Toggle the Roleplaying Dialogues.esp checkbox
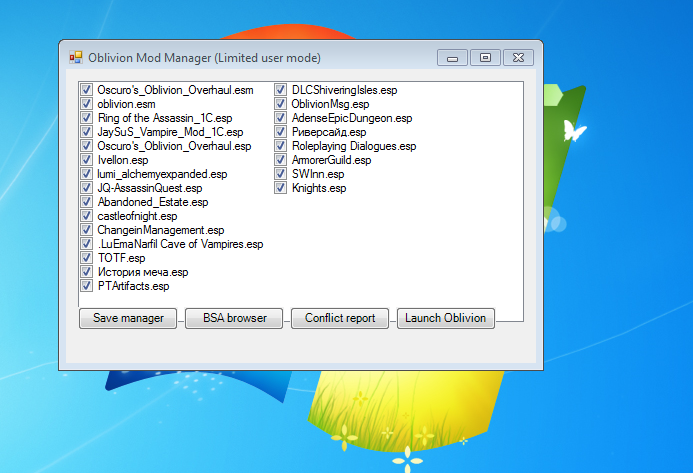The image size is (693, 473). tap(280, 146)
